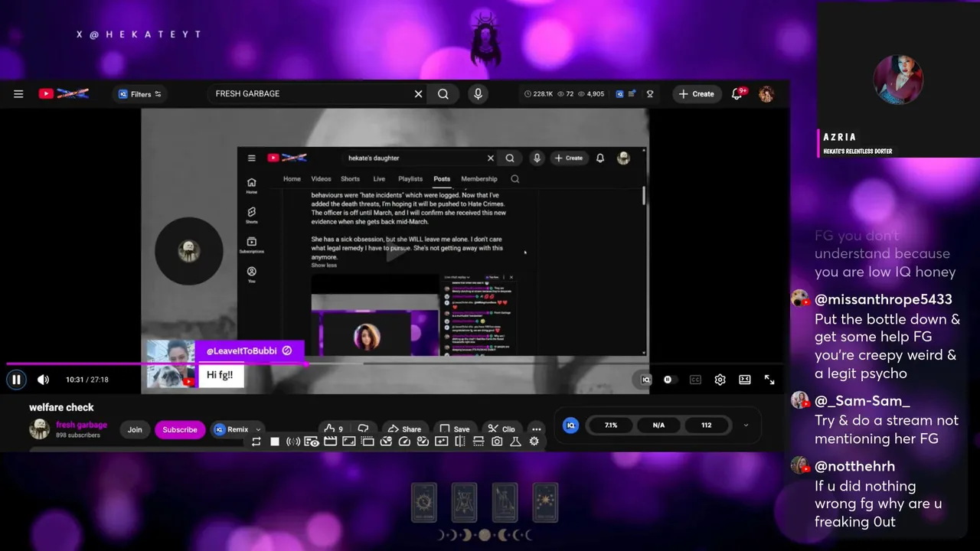Enter full screen mode
980x551 pixels.
[x=769, y=380]
